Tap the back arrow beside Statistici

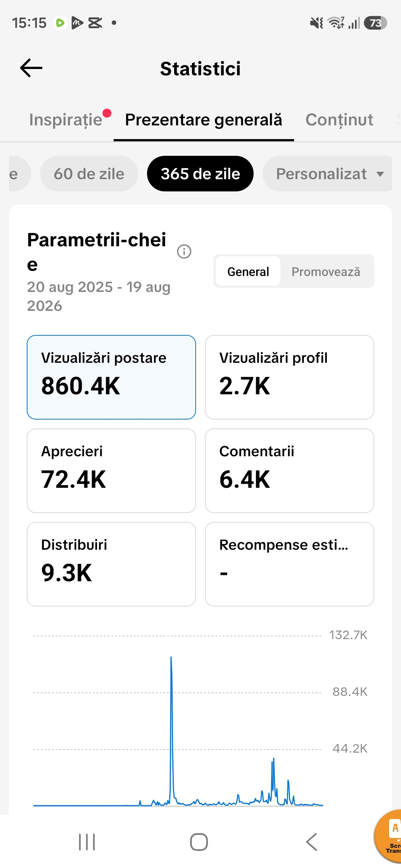(x=31, y=68)
